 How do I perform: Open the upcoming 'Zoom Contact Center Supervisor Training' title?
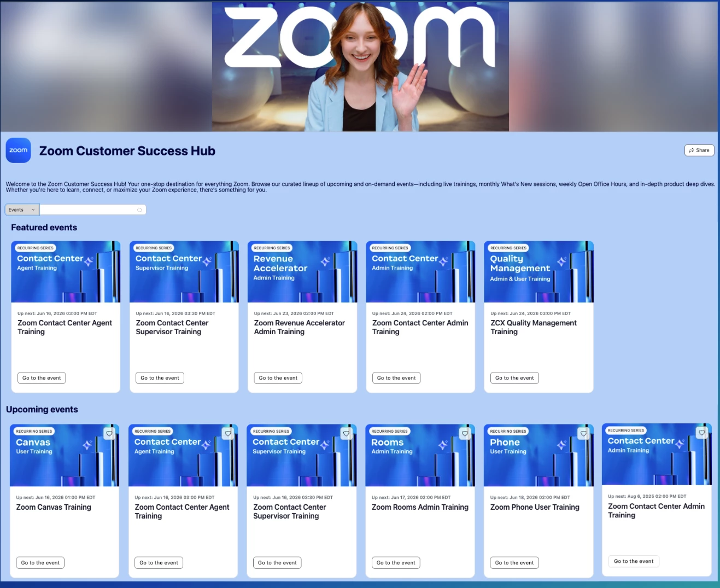(x=290, y=511)
